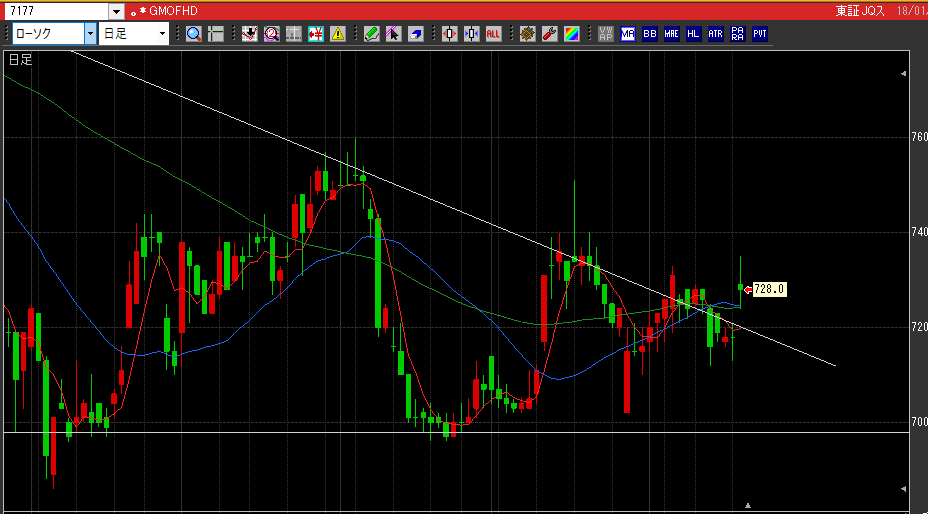Select the crosshair cursor tool
Image resolution: width=928 pixels, height=514 pixels.
[x=216, y=34]
